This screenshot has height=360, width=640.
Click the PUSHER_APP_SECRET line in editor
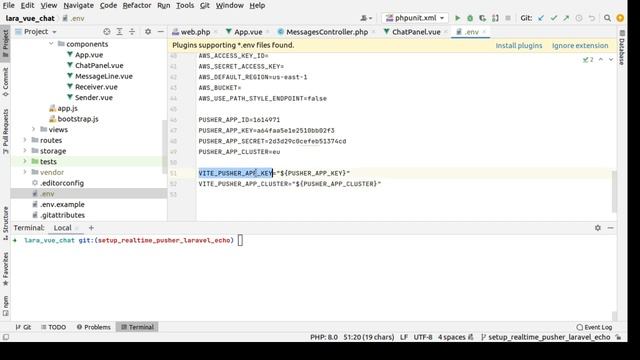[272, 141]
